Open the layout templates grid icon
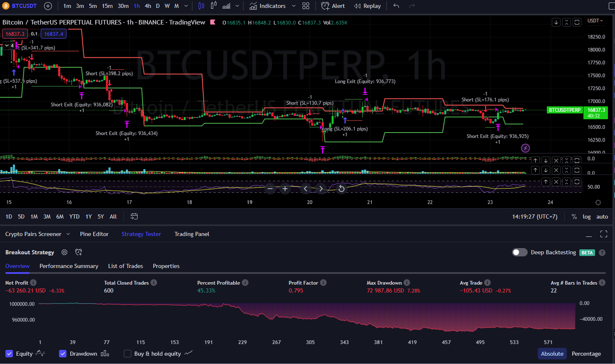 tap(306, 6)
